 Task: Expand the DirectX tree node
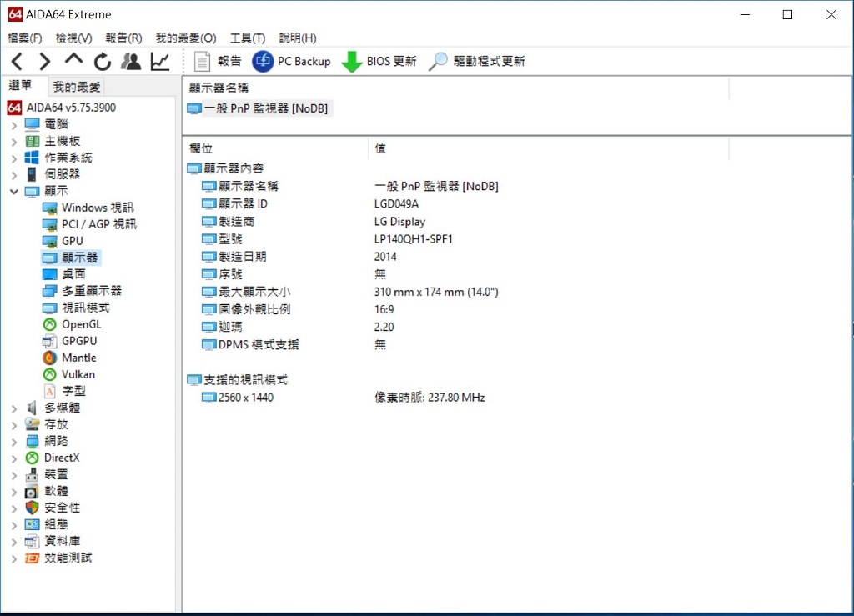tap(14, 458)
